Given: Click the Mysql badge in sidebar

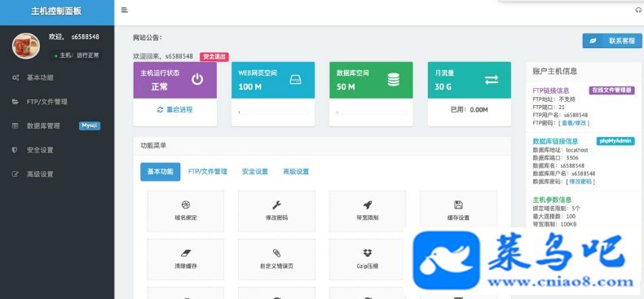Looking at the screenshot, I should click(x=90, y=126).
